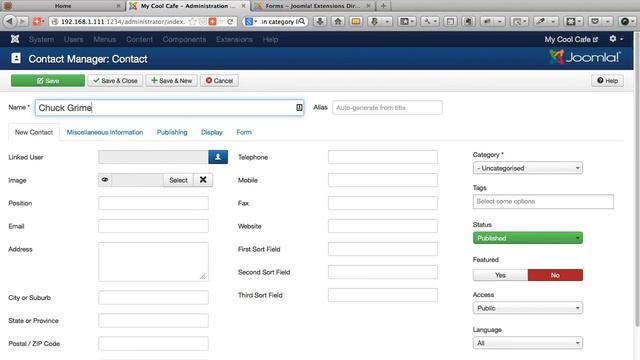Click the reload page icon in address bar

[230, 22]
